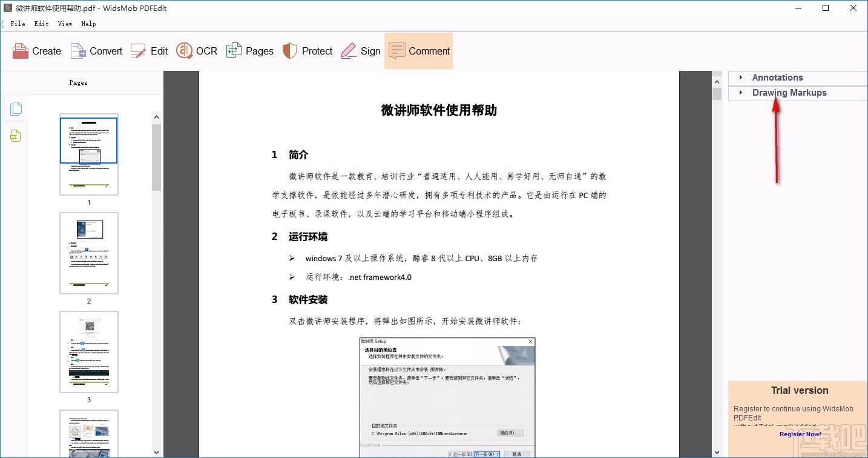Activate the Comment tool
Viewport: 868px width, 458px height.
[x=418, y=51]
